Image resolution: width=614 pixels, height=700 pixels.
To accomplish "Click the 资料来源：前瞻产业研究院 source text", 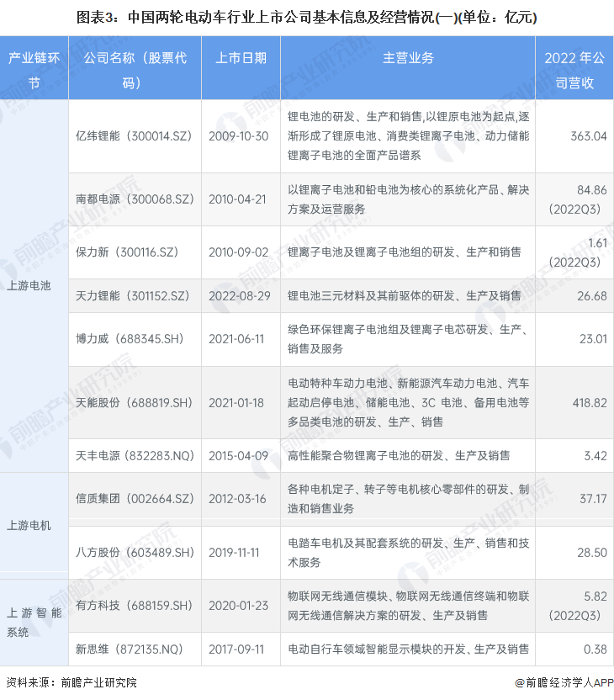I will pos(71,683).
